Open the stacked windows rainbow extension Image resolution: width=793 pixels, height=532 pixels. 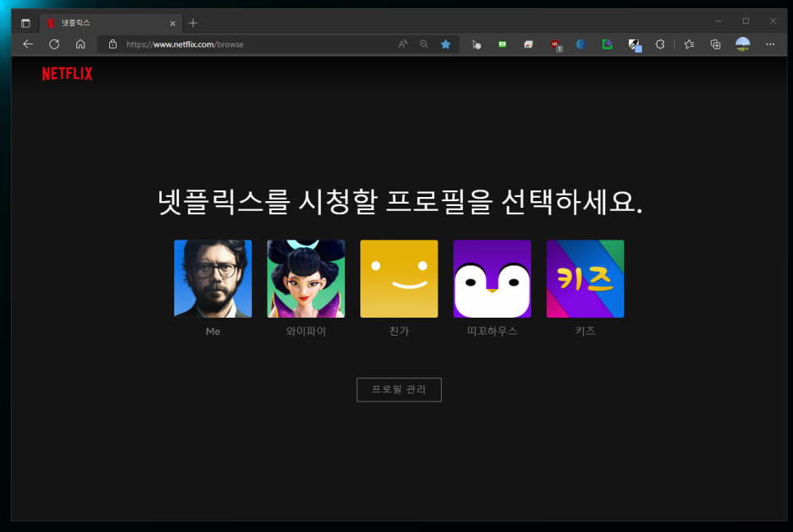pos(529,44)
